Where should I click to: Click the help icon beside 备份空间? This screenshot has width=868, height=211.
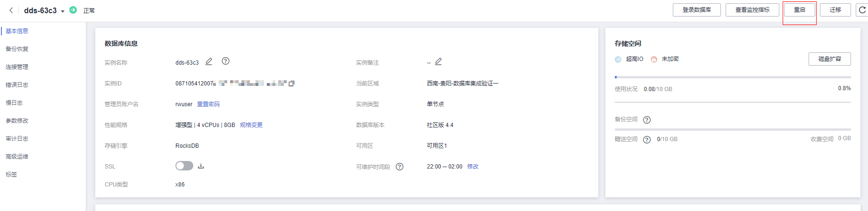(x=647, y=120)
